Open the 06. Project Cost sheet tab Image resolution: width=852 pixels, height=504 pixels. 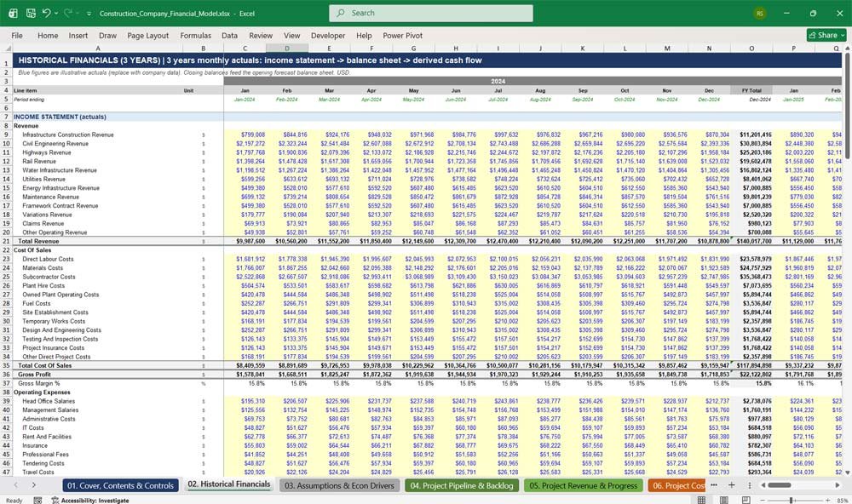[677, 485]
